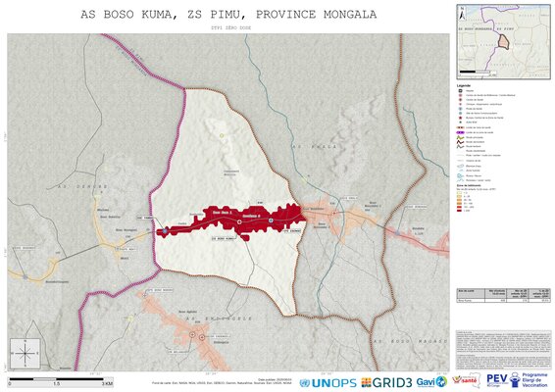The width and height of the screenshot is (555, 392).
Task: Click the white cross health marker inside the red zone
Action: 239,221
